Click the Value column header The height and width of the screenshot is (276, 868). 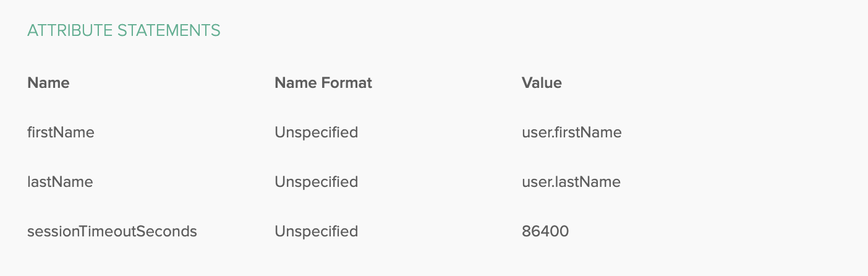(x=542, y=83)
